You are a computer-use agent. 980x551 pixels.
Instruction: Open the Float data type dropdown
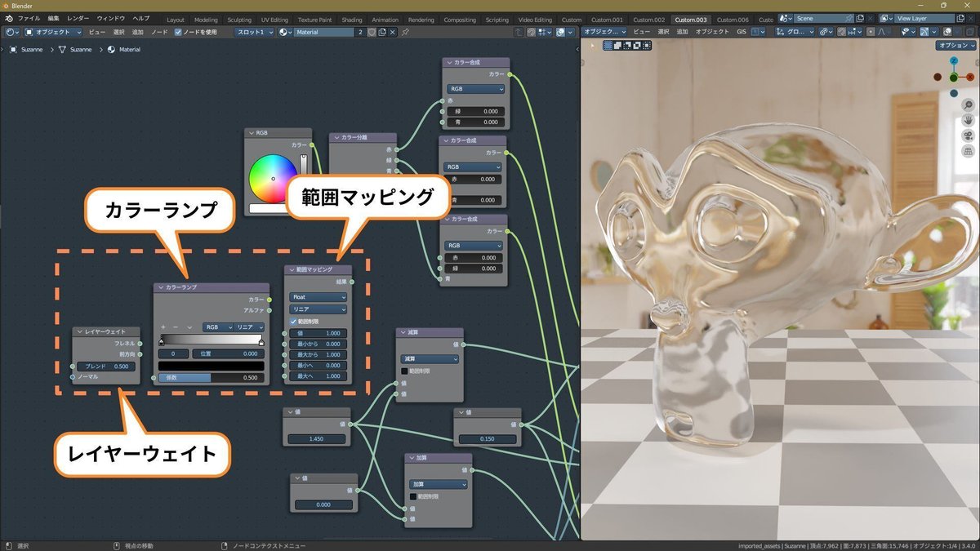318,297
